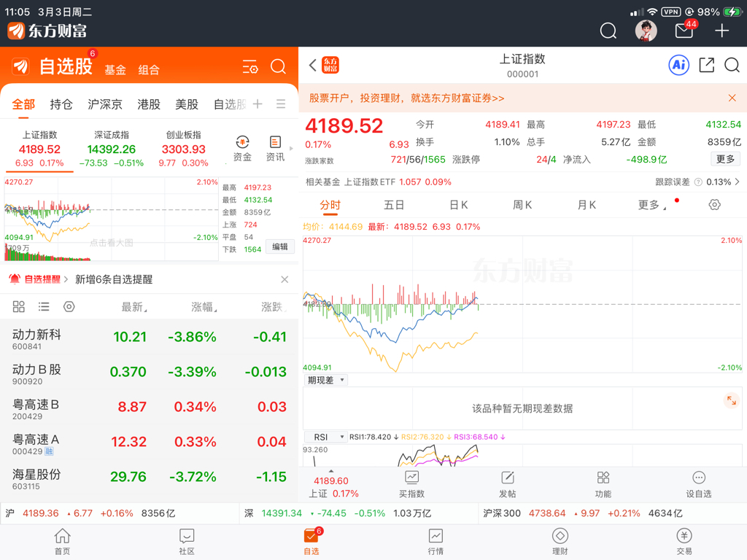Open 上证指数ETF related fund link
The width and height of the screenshot is (747, 560).
point(379,182)
